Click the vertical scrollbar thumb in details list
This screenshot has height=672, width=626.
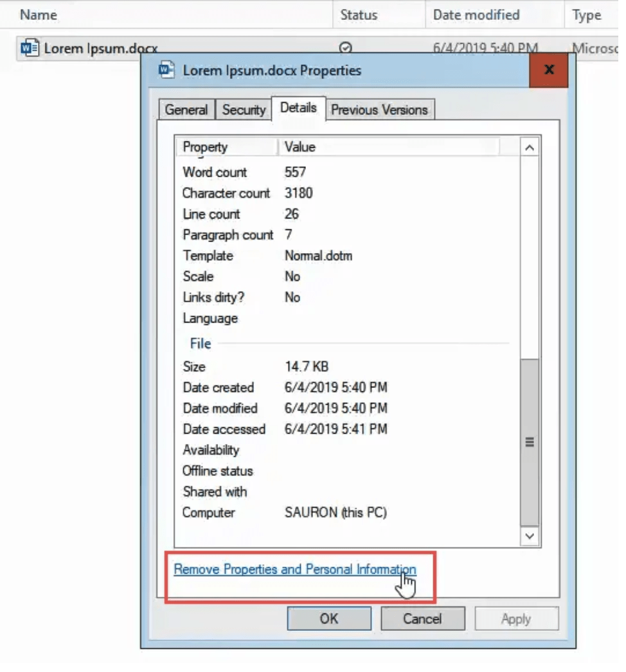[530, 442]
